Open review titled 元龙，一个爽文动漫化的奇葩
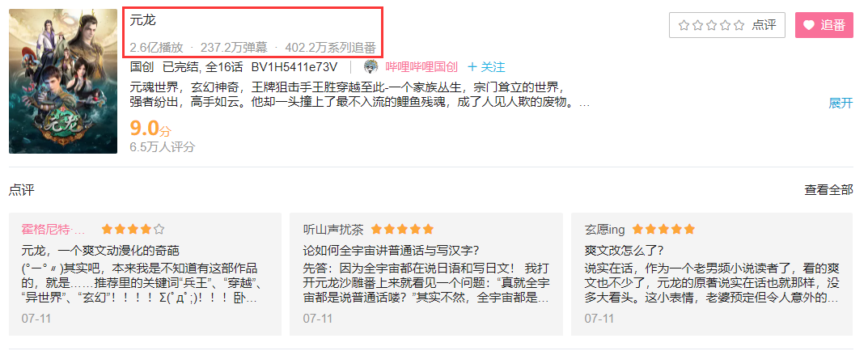The height and width of the screenshot is (351, 868). coord(101,250)
